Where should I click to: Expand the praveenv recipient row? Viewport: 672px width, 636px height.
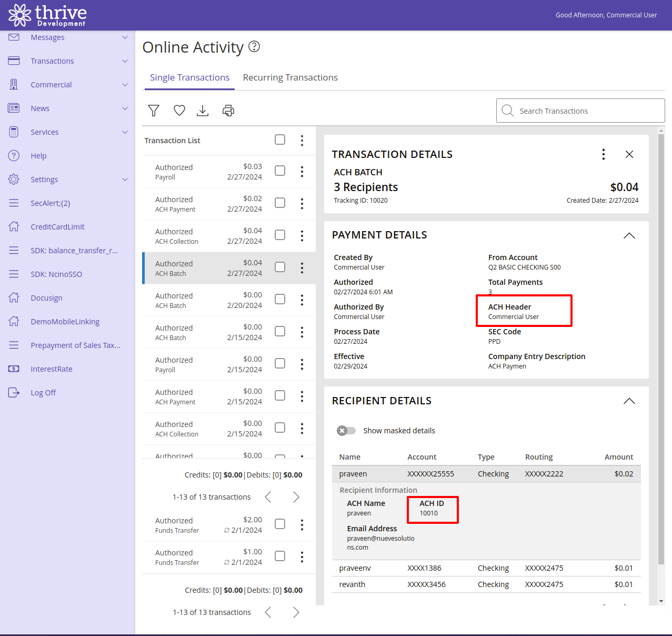(486, 568)
